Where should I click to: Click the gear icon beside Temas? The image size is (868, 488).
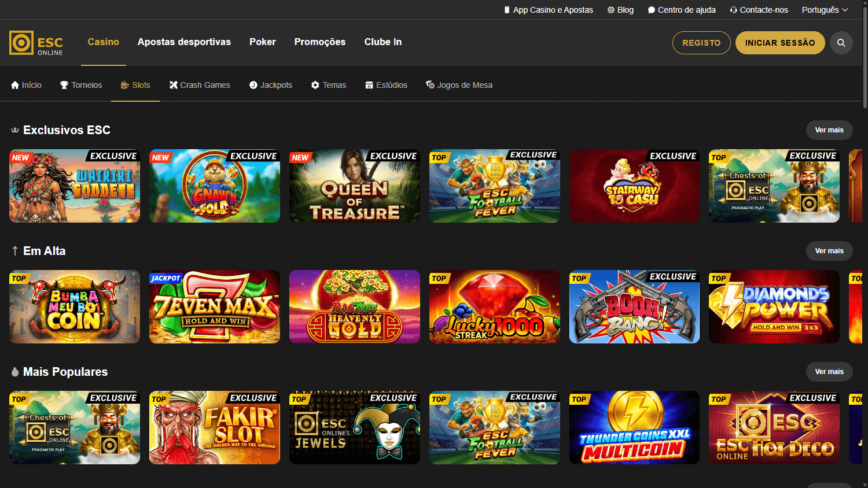(315, 85)
